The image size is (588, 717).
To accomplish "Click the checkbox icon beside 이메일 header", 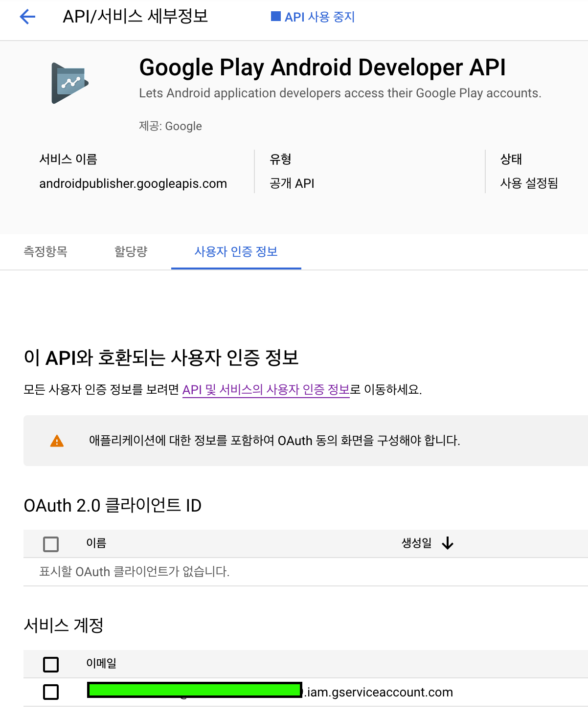I will [x=50, y=664].
